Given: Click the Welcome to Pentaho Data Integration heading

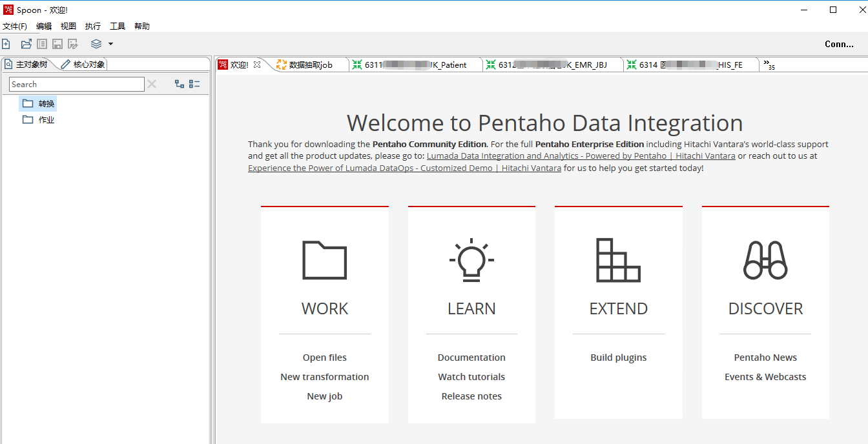Looking at the screenshot, I should [544, 123].
